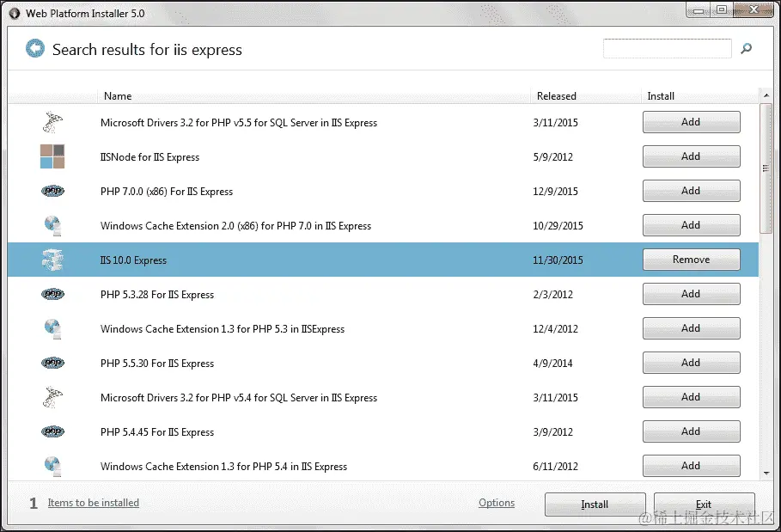The image size is (781, 532).
Task: Add IISNode for IIS Express
Action: 691,156
